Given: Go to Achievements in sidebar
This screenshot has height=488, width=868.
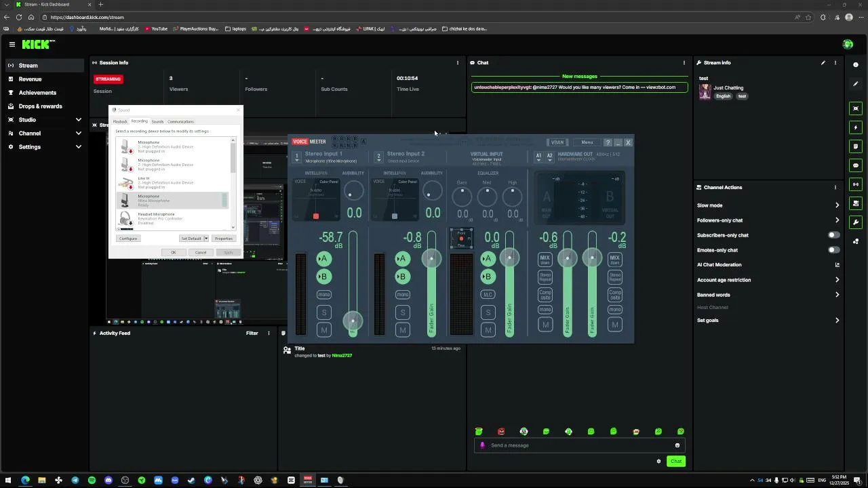Looking at the screenshot, I should pyautogui.click(x=37, y=93).
